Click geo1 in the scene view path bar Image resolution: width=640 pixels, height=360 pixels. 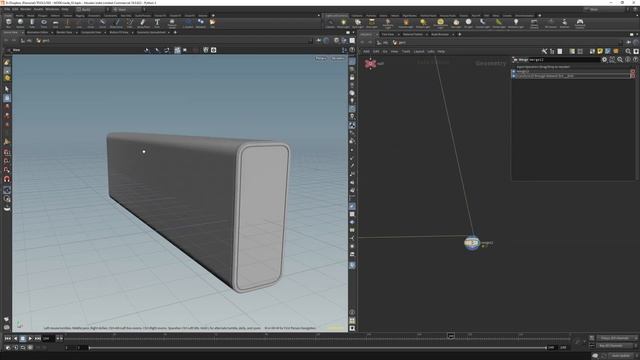tap(43, 41)
